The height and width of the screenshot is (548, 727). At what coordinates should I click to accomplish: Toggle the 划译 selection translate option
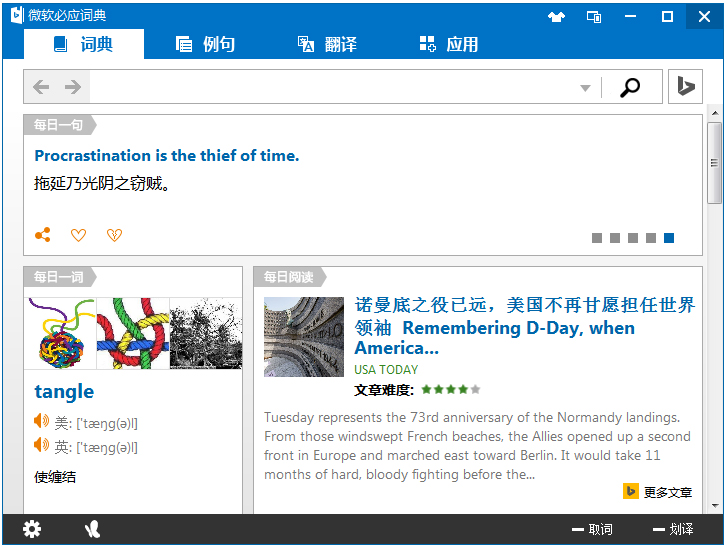pyautogui.click(x=673, y=529)
